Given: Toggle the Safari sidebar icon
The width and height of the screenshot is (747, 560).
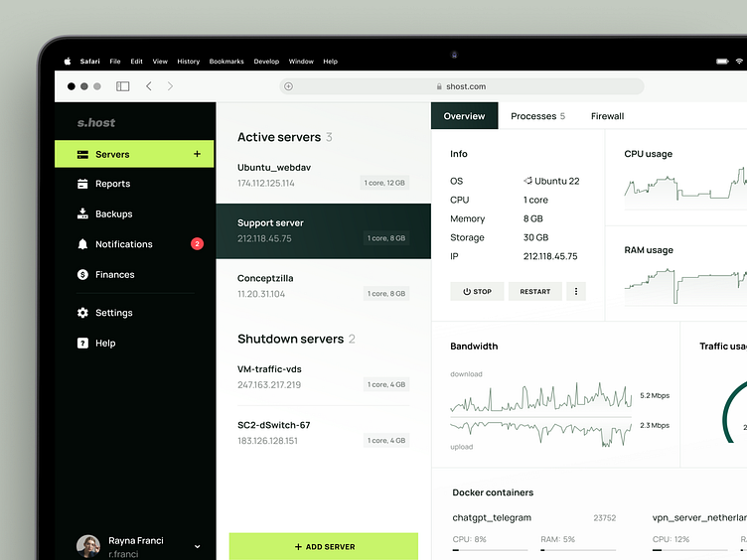Looking at the screenshot, I should coord(123,86).
